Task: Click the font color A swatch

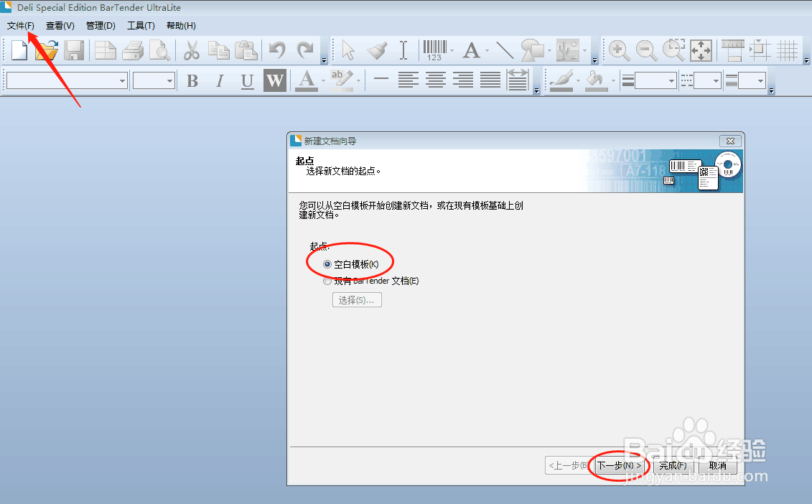Action: click(x=307, y=80)
